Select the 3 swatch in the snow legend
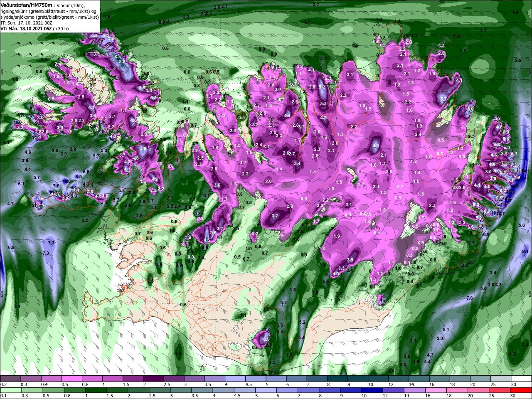532x399 pixels. pyautogui.click(x=195, y=379)
